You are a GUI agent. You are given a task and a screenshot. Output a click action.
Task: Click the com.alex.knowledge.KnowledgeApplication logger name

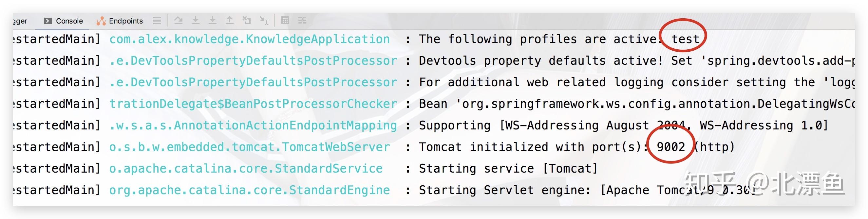pos(249,39)
